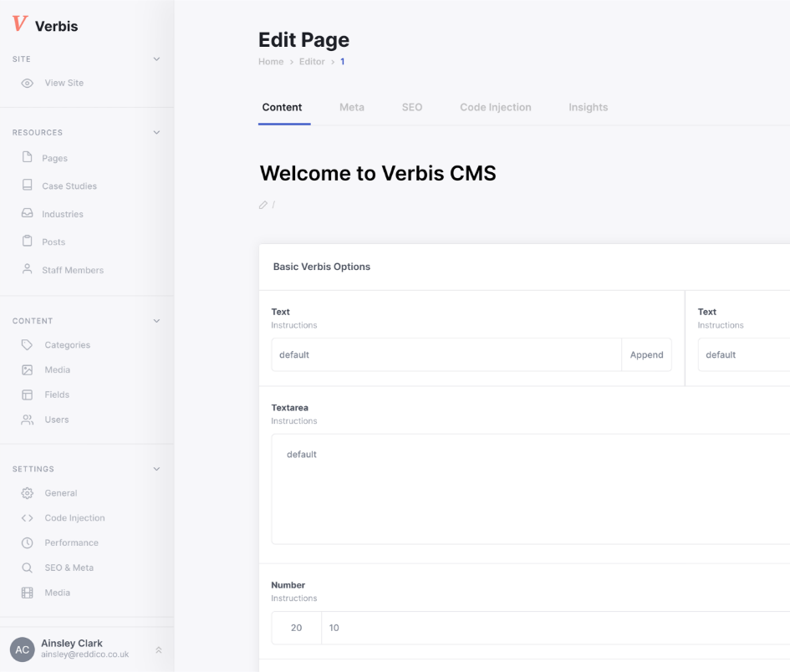The image size is (790, 672).
Task: Select the Insights tab
Action: point(589,107)
